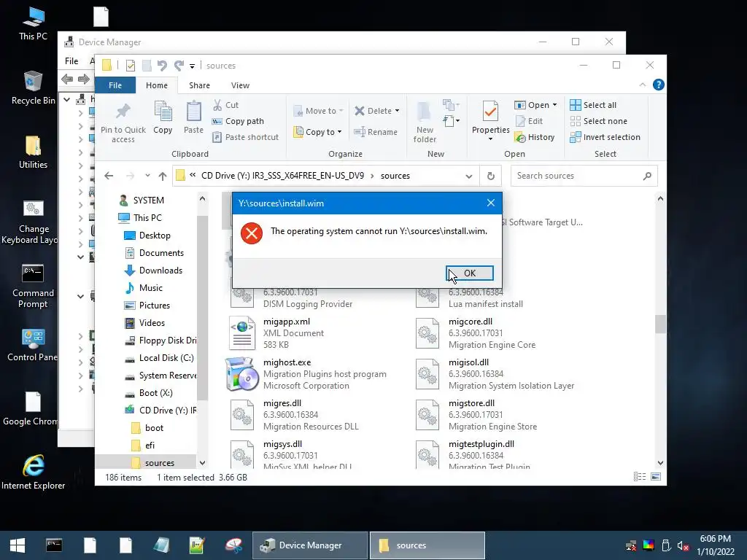This screenshot has width=747, height=560.
Task: Click the muted volume tray icon
Action: (x=683, y=545)
